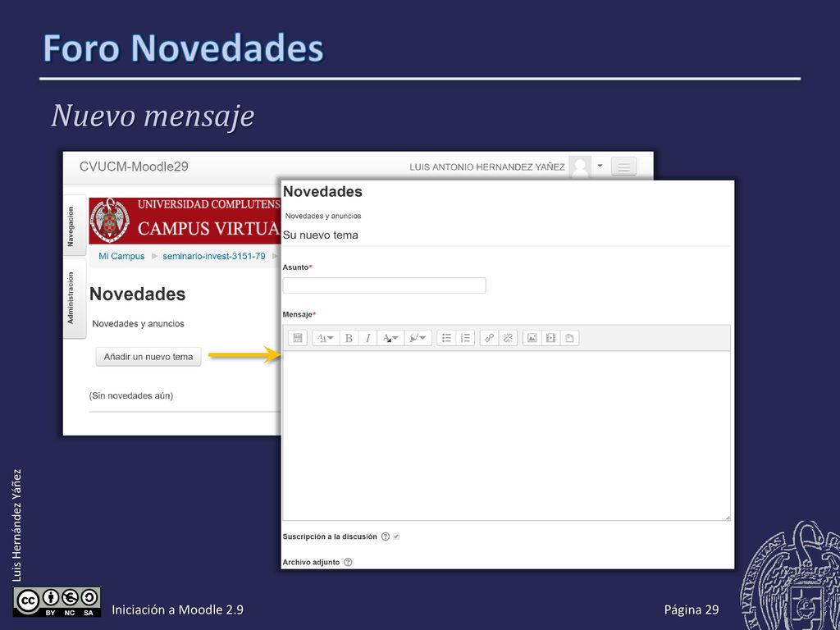Screen dimensions: 840x630
Task: Click the Creative Commons license badge
Action: [x=57, y=602]
